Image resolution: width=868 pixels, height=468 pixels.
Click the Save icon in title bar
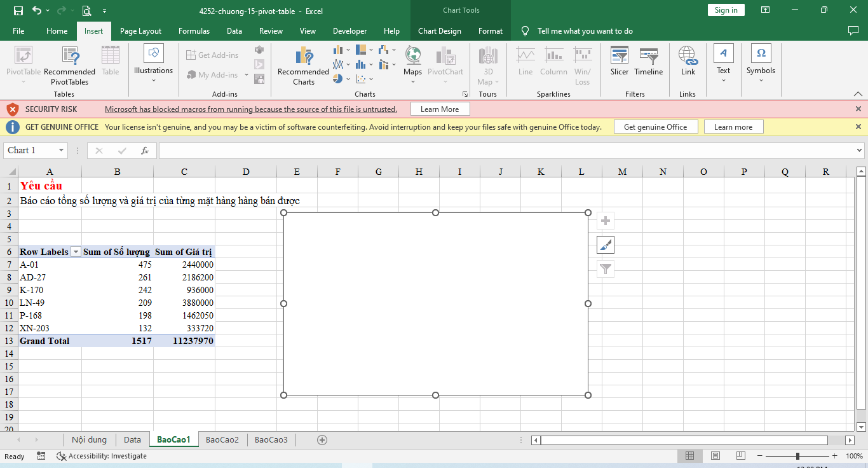tap(18, 10)
